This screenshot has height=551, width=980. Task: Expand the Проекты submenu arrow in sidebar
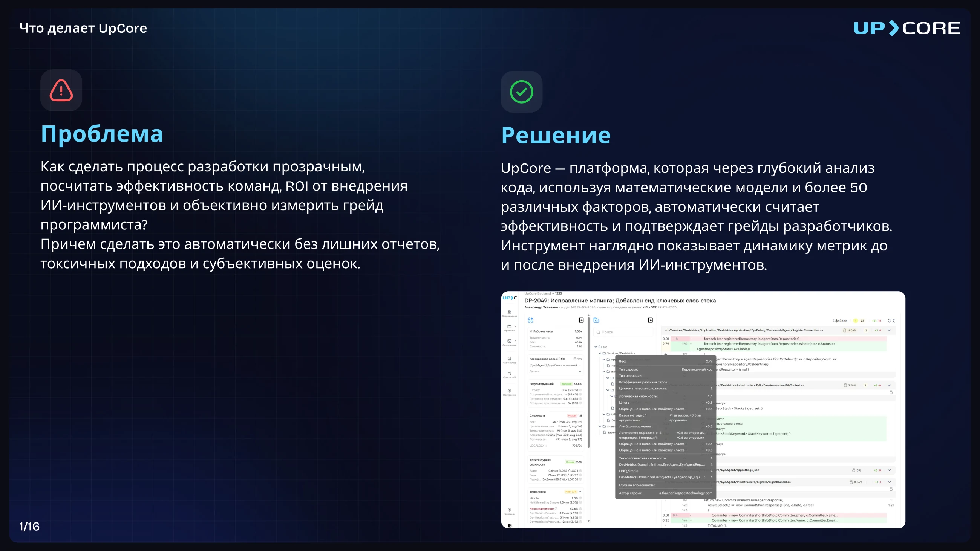tap(515, 326)
